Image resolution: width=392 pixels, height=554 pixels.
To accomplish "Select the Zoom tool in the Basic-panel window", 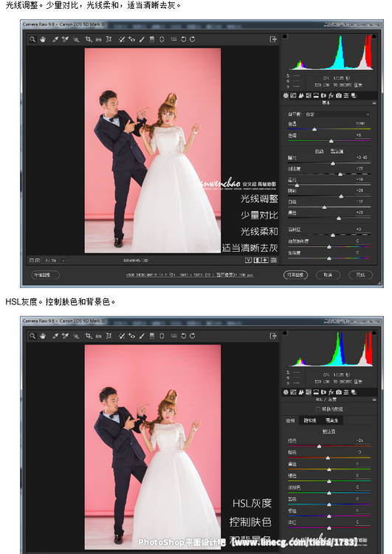I will coord(32,39).
